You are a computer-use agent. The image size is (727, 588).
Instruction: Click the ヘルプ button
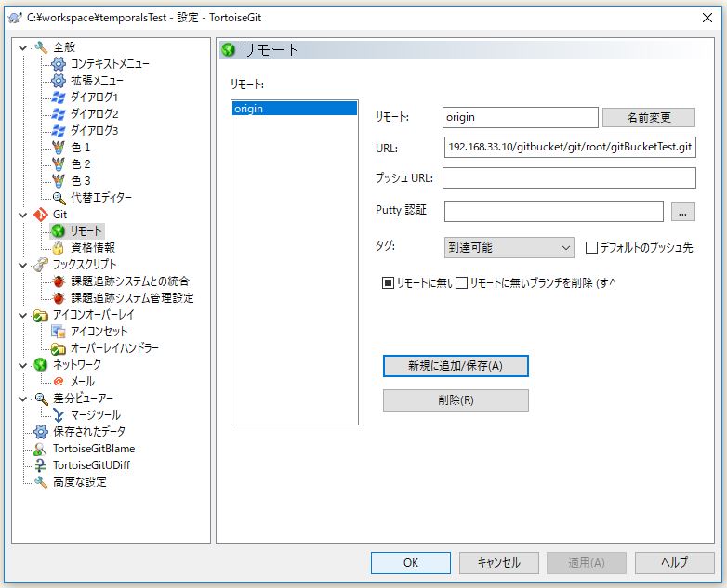pos(675,563)
